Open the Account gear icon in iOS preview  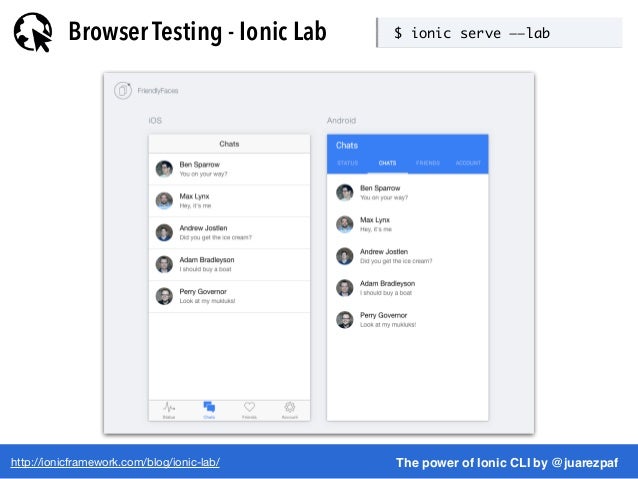click(290, 407)
